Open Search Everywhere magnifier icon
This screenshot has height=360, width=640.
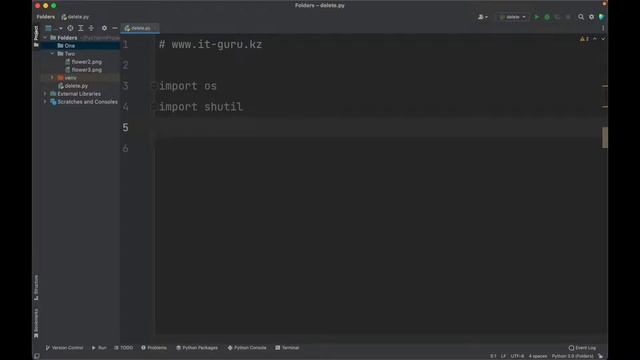[x=581, y=17]
